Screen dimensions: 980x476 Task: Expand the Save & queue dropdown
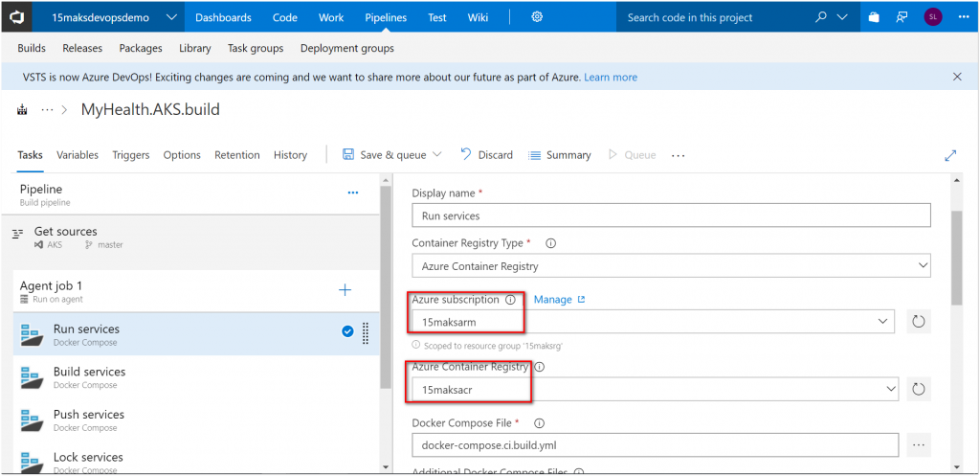[436, 154]
